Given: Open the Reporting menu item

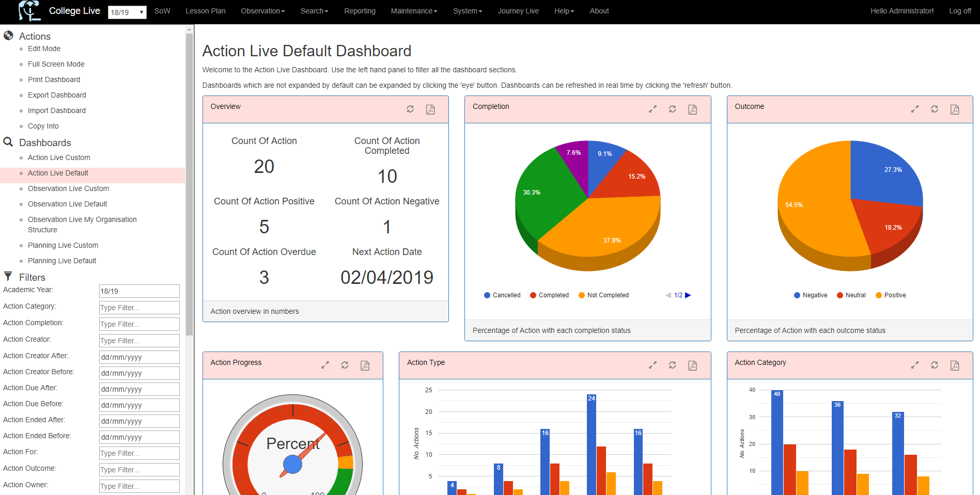Looking at the screenshot, I should [360, 11].
